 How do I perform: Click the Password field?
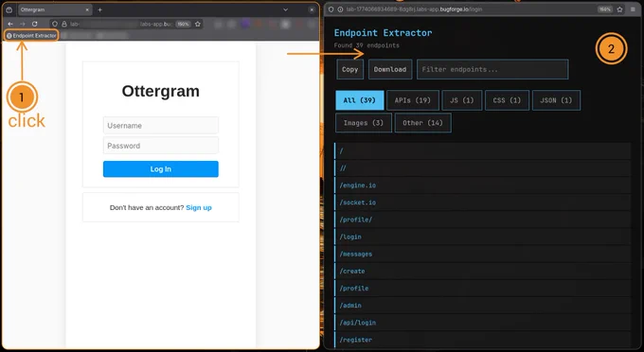coord(161,146)
